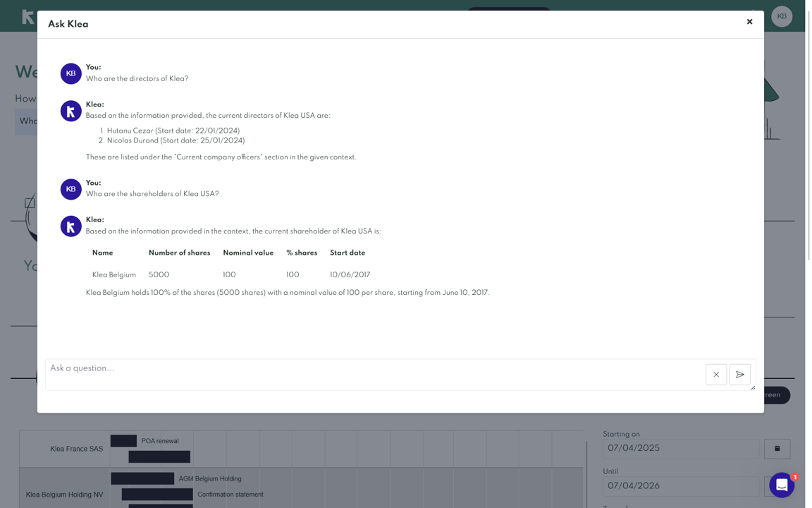Clear the question box with the X icon
Image resolution: width=812 pixels, height=508 pixels.
click(x=716, y=374)
